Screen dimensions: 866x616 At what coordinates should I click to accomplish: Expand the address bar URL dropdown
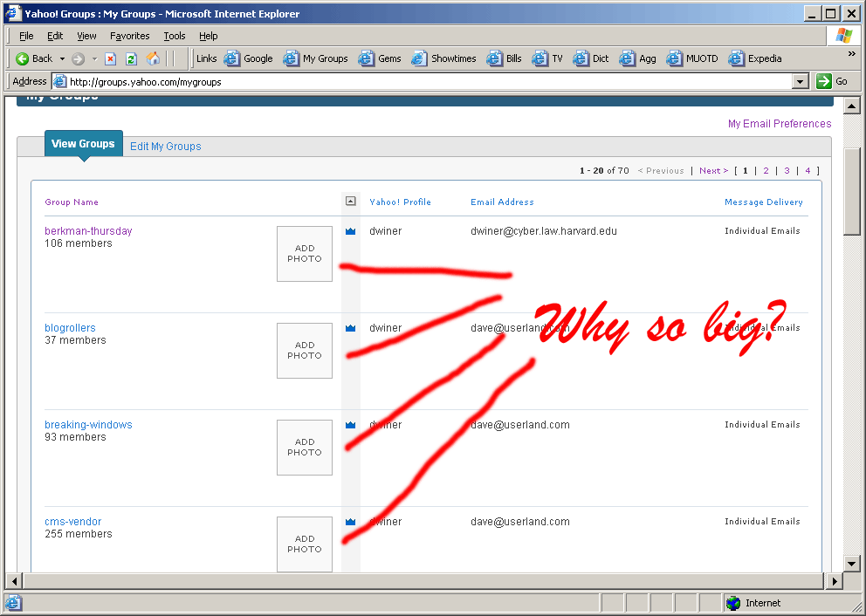click(801, 81)
